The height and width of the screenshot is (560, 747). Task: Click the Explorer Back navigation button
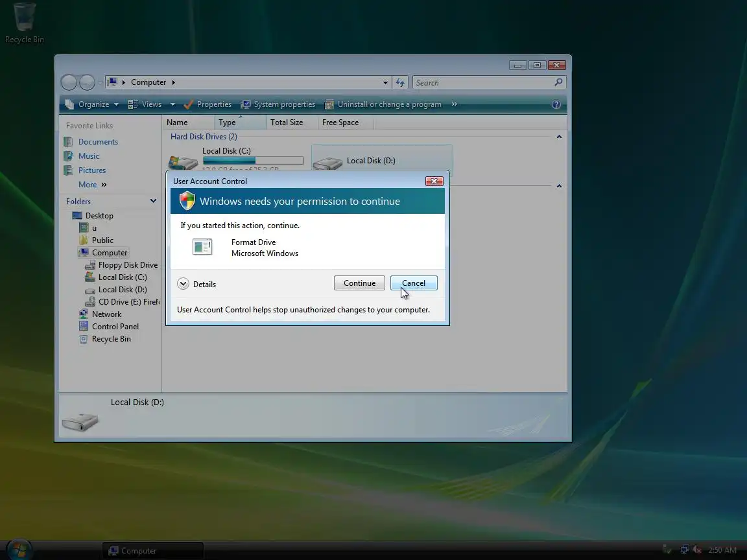[69, 82]
